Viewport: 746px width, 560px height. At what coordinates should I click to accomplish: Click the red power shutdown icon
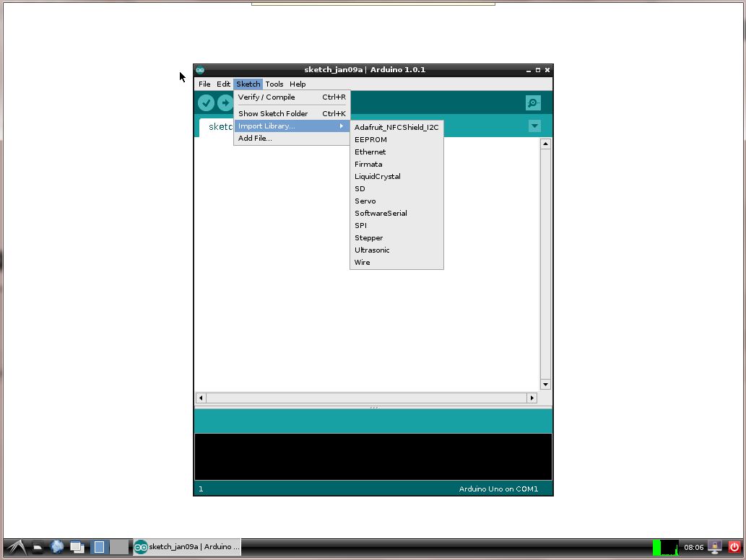click(734, 547)
